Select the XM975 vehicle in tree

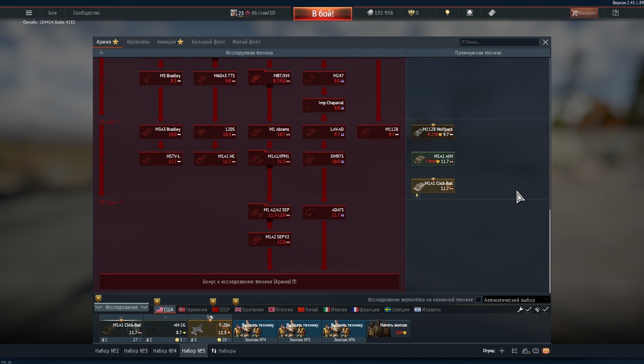(324, 159)
